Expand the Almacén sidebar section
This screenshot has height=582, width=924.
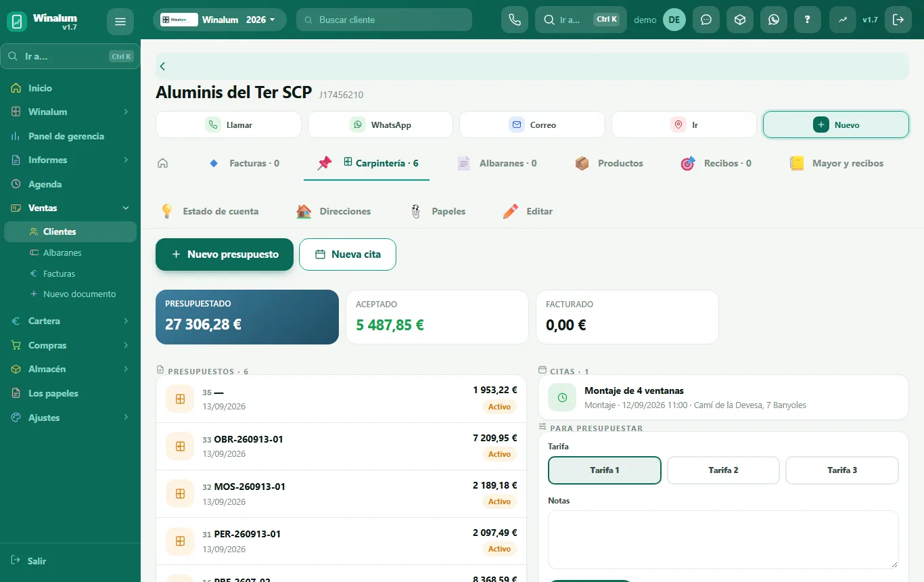point(70,369)
